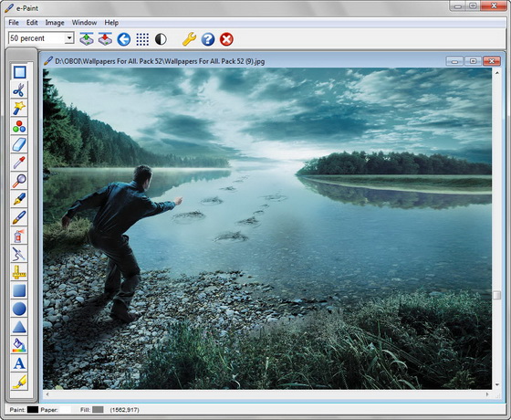Select the eraser tool
This screenshot has width=511, height=420.
(19, 145)
